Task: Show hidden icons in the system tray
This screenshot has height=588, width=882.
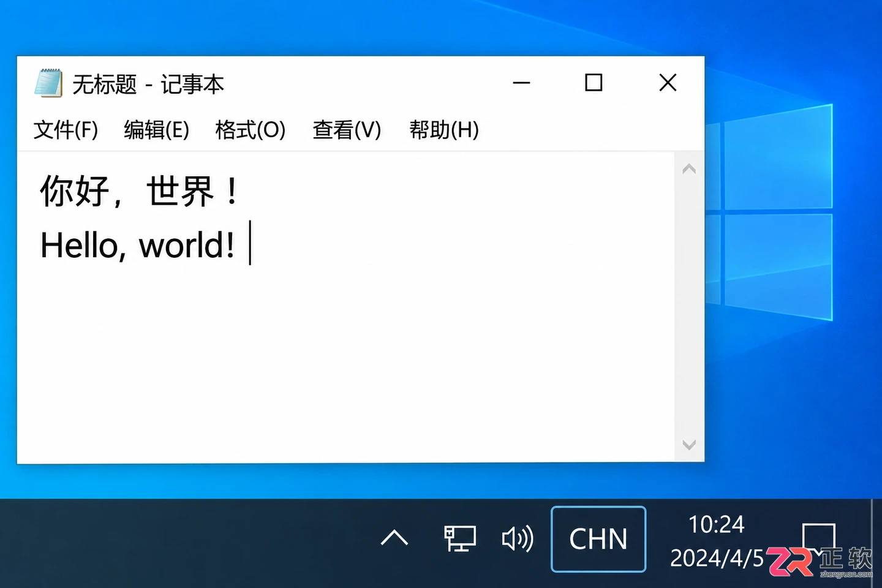Action: tap(394, 538)
